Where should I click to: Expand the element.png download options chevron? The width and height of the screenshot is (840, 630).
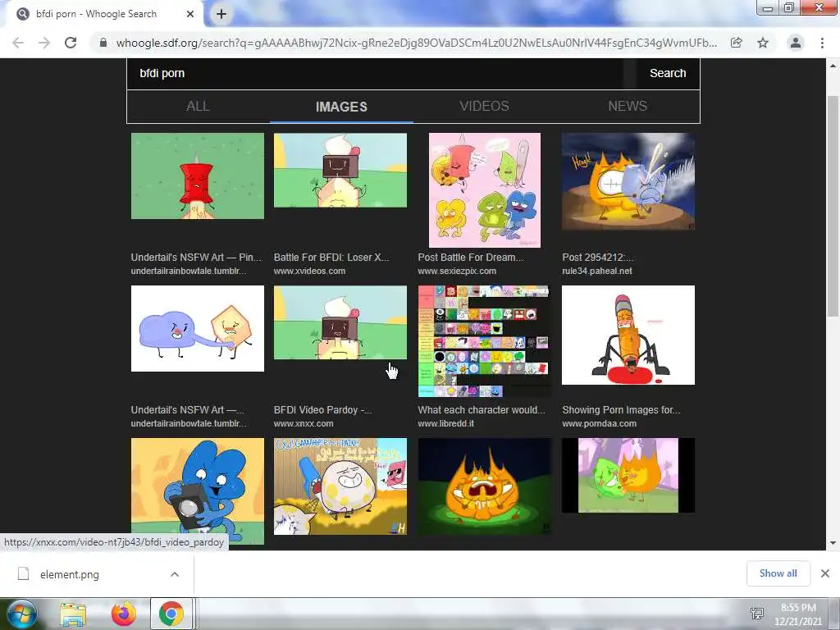pyautogui.click(x=175, y=574)
